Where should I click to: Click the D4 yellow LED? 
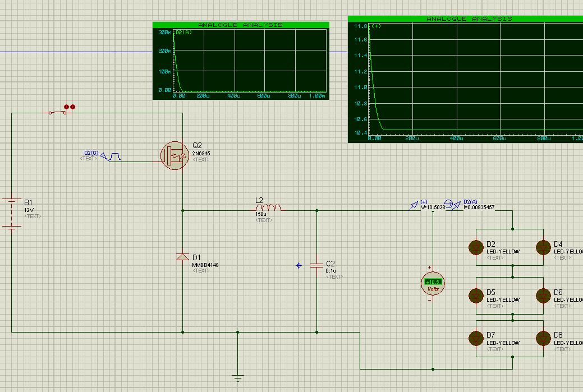(543, 247)
